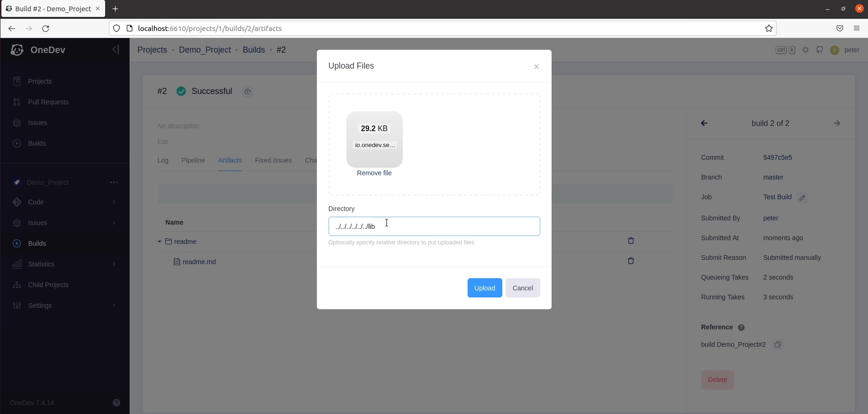Click edit pencil icon beside Test Build
Image resolution: width=868 pixels, height=414 pixels.
[802, 198]
